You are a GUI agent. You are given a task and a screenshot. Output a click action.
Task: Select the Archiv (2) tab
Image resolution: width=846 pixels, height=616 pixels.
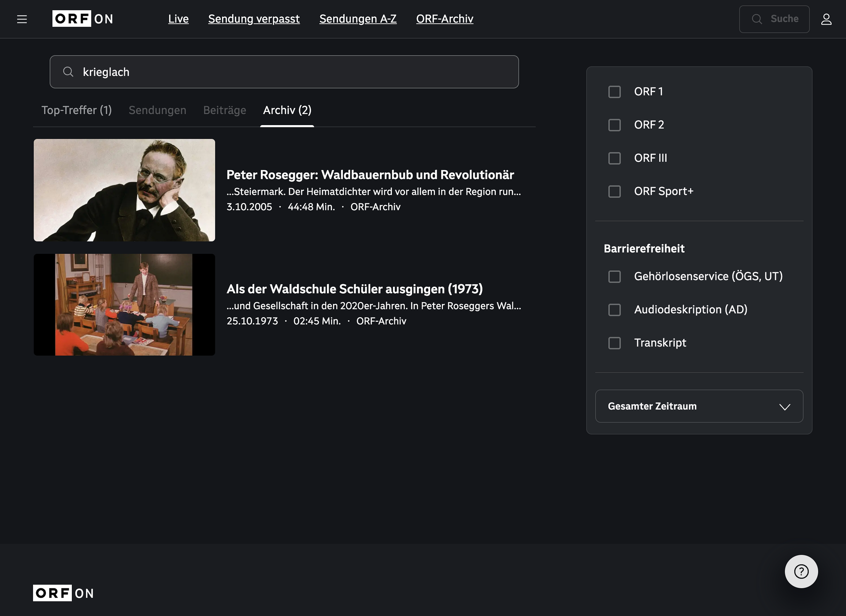pyautogui.click(x=287, y=110)
